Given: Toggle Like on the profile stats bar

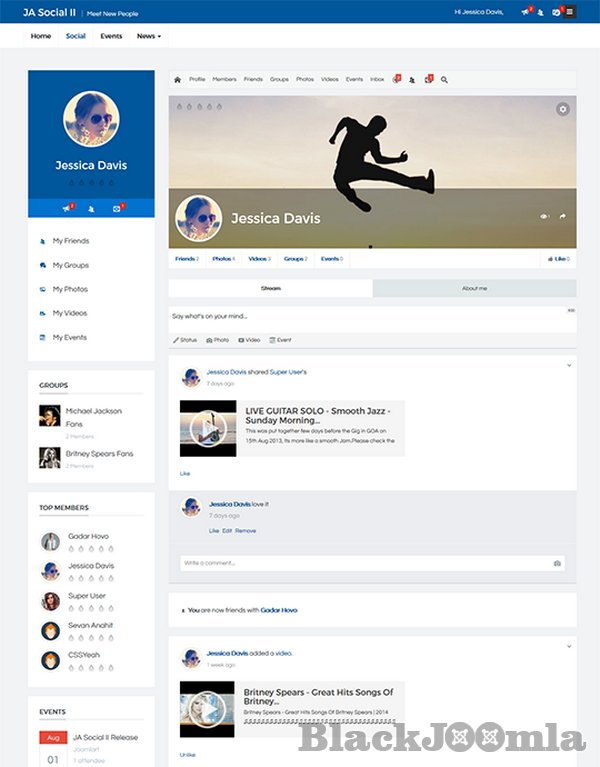Looking at the screenshot, I should click(x=558, y=259).
